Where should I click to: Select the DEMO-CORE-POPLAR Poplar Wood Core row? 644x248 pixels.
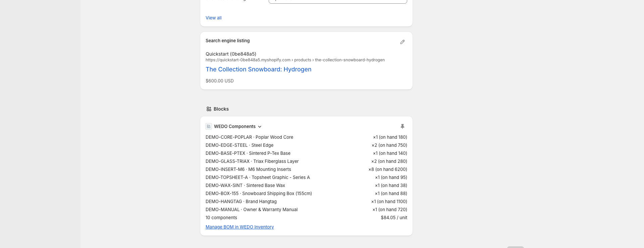click(306, 137)
